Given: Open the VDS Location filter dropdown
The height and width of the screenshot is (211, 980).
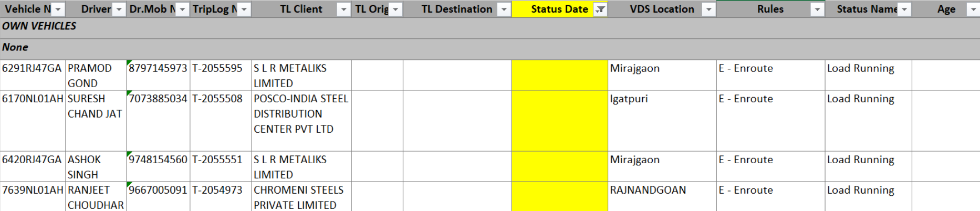Looking at the screenshot, I should pyautogui.click(x=709, y=9).
